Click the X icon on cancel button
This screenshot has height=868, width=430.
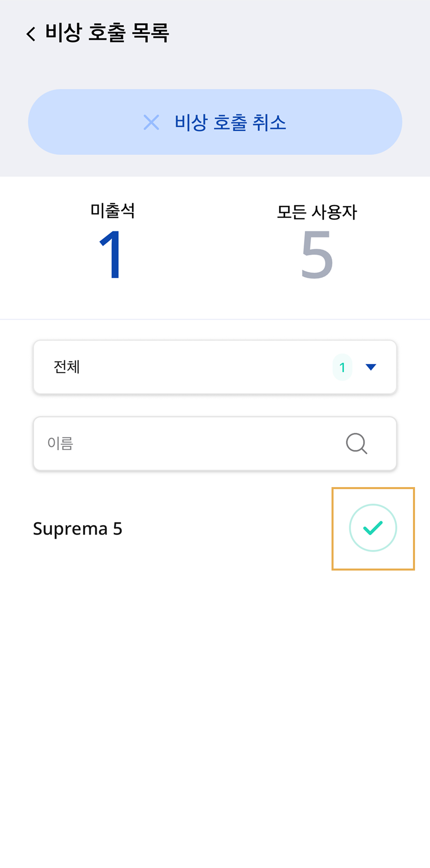152,122
